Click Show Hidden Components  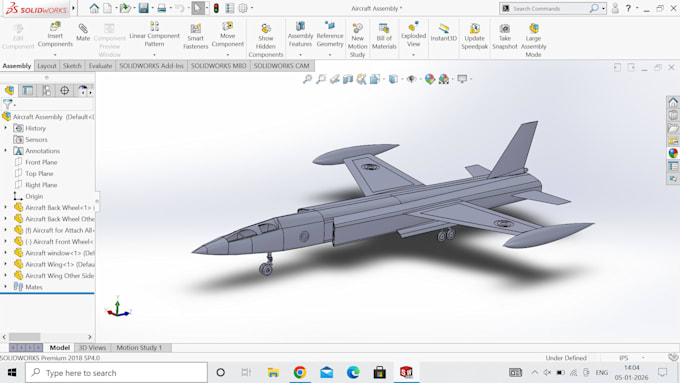[x=266, y=40]
